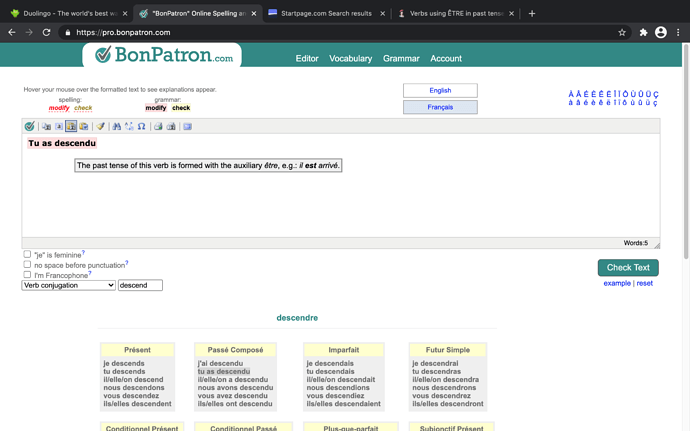Insert uppercase Ç accent character
This screenshot has height=431, width=690.
tap(656, 94)
